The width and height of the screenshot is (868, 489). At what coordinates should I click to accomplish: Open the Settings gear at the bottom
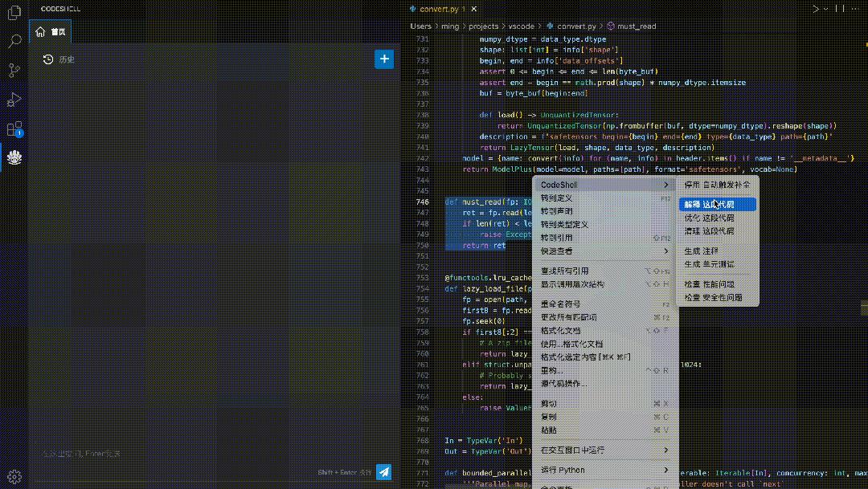pos(14,476)
